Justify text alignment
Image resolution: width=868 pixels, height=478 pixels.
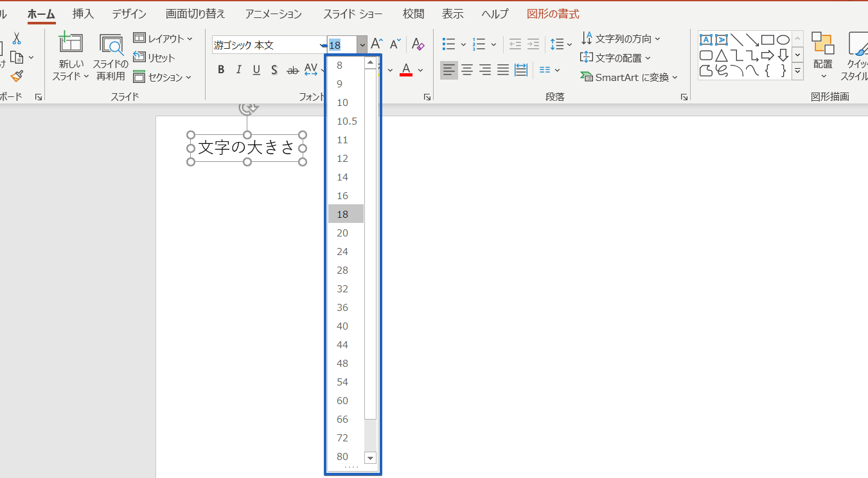[503, 70]
